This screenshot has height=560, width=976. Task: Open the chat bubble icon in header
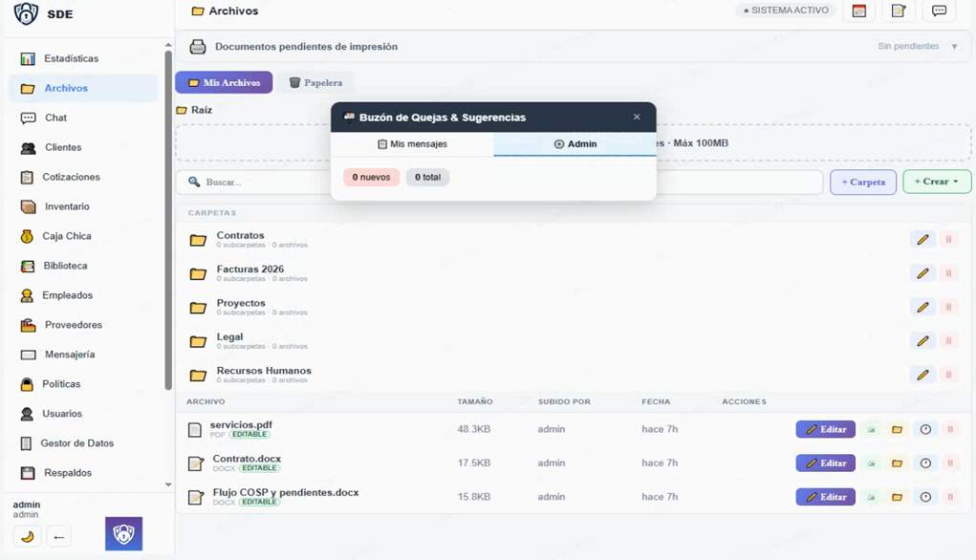tap(939, 11)
